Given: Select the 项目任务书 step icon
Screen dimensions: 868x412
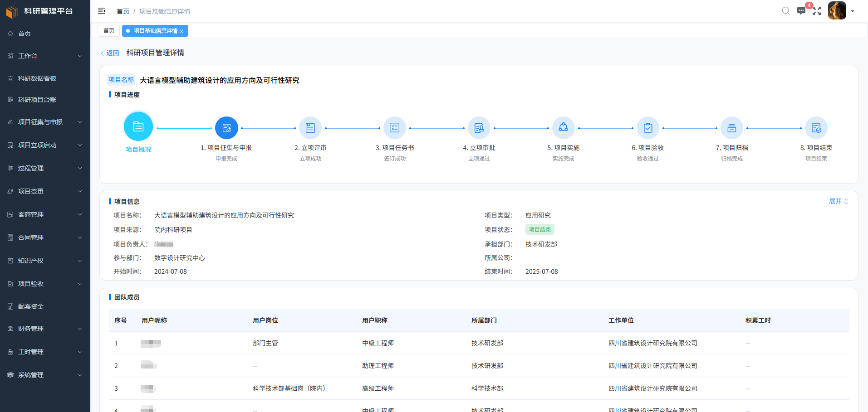Looking at the screenshot, I should (395, 128).
